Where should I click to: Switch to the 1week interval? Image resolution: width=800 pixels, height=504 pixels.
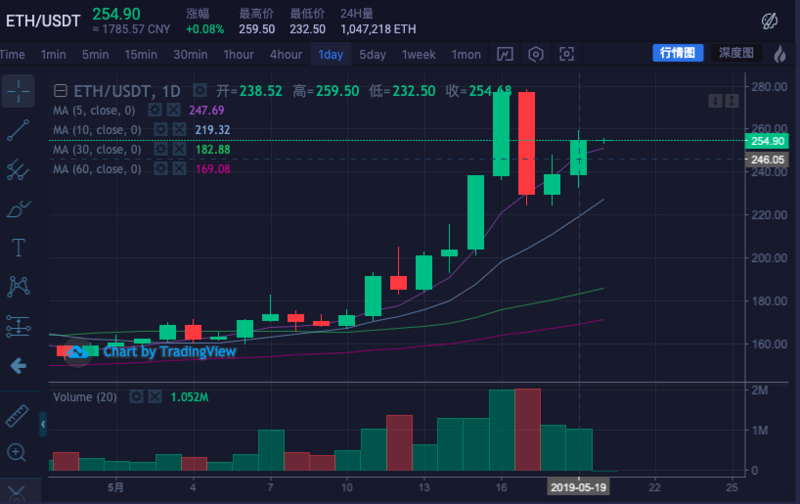[x=419, y=55]
